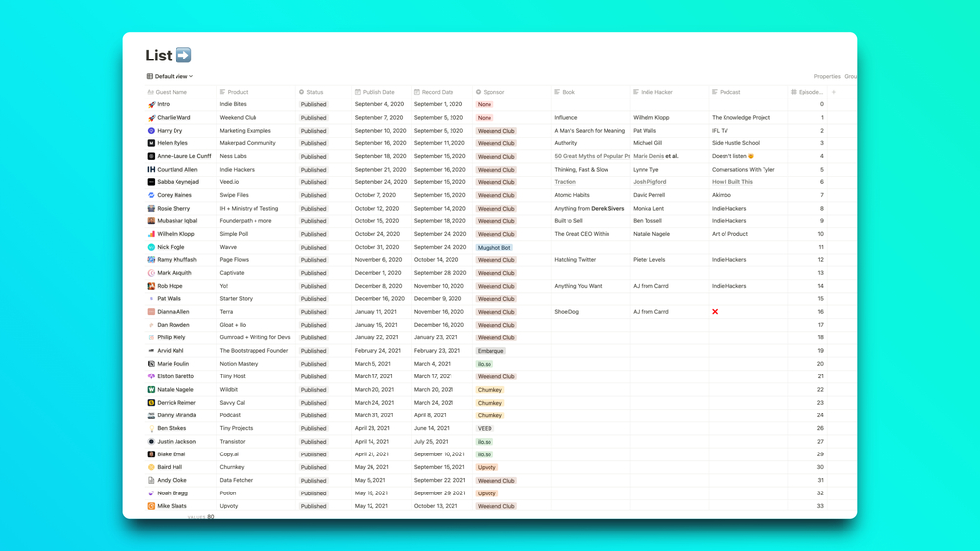Click the ilo.so tag in Marie Poulin's row

click(x=485, y=364)
